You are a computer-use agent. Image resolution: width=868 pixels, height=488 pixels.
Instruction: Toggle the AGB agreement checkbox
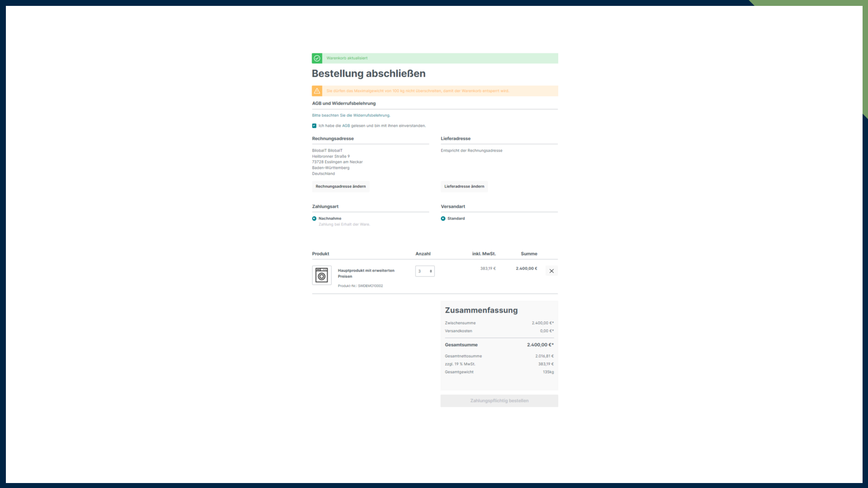(x=314, y=126)
